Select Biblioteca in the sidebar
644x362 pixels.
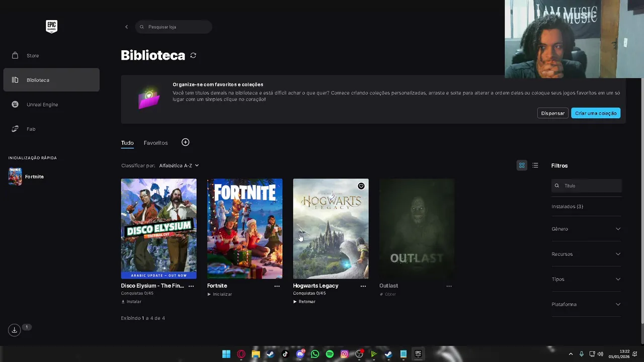coord(51,80)
